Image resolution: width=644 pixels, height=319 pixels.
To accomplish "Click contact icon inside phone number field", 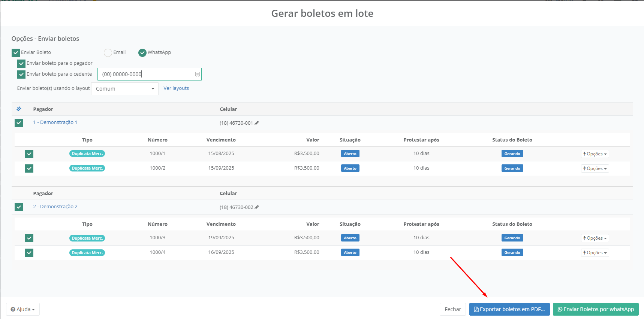I will tap(197, 74).
